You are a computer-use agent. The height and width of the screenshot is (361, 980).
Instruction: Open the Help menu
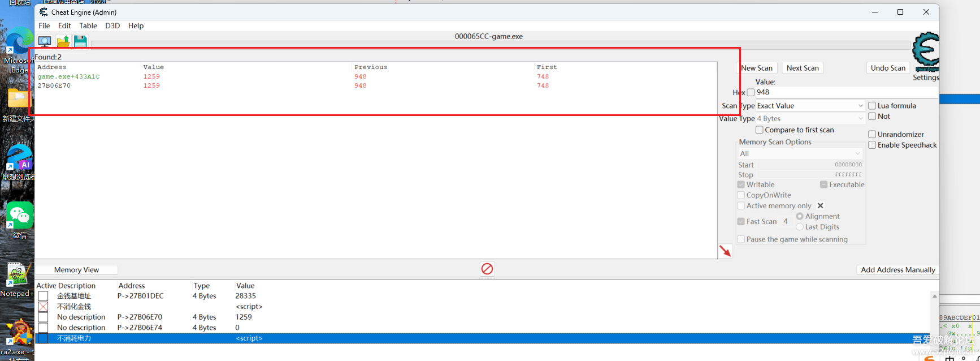coord(136,25)
